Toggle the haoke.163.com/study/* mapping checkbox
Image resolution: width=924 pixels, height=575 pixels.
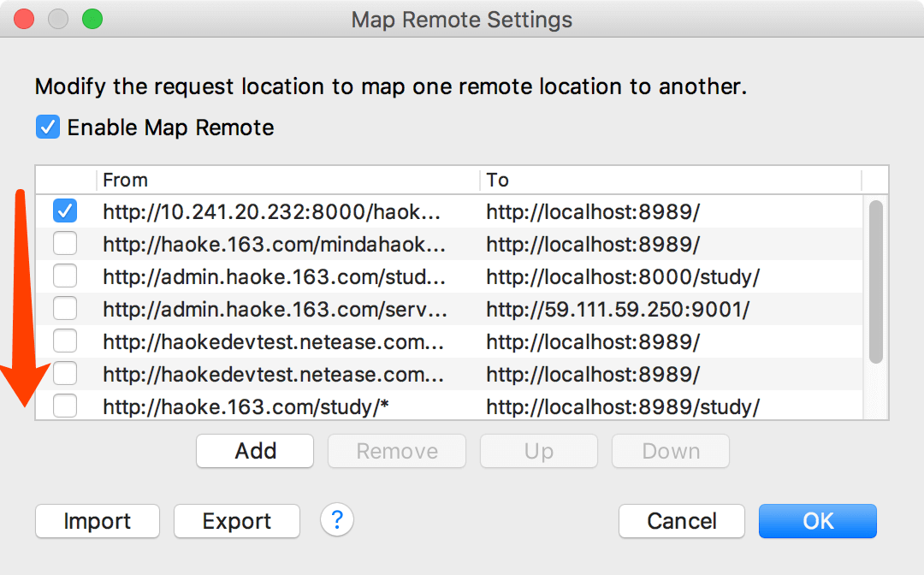click(65, 406)
